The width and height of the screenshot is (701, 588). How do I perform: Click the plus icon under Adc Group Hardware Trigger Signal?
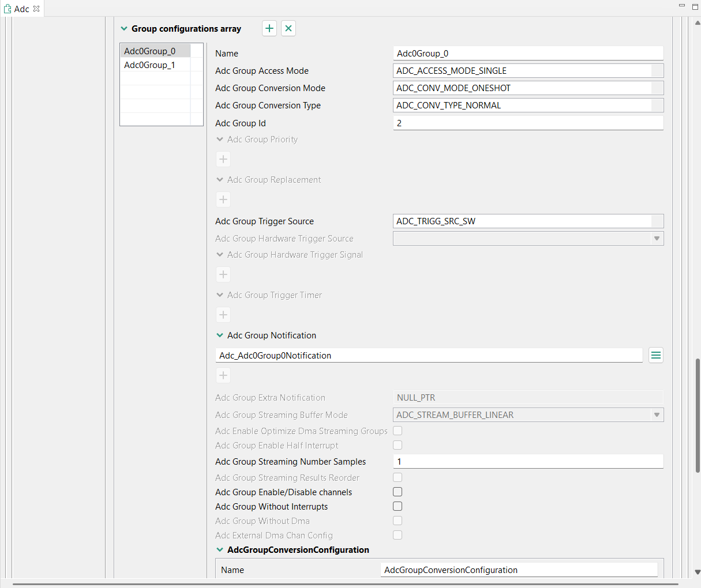(223, 274)
